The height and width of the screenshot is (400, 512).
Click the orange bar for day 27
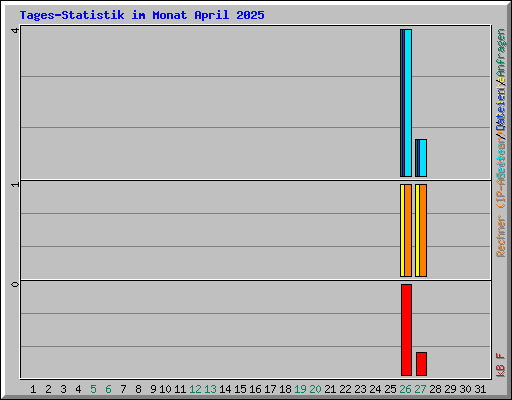pyautogui.click(x=423, y=230)
